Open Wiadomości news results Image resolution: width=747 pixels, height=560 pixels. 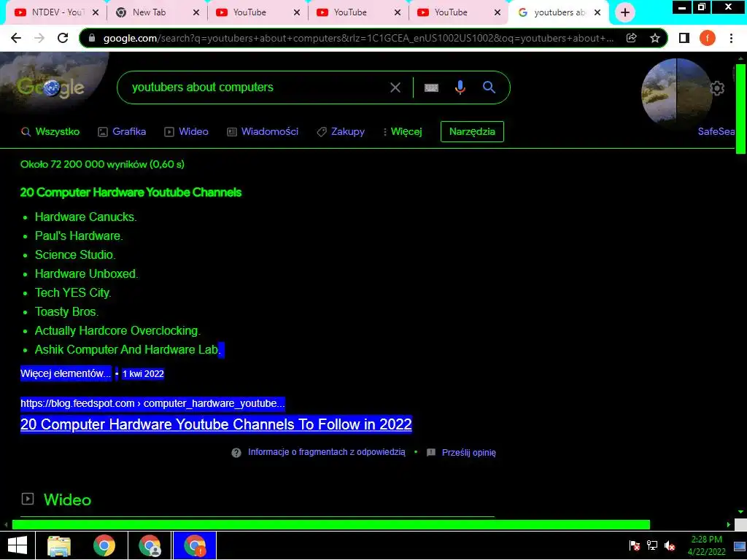263,131
